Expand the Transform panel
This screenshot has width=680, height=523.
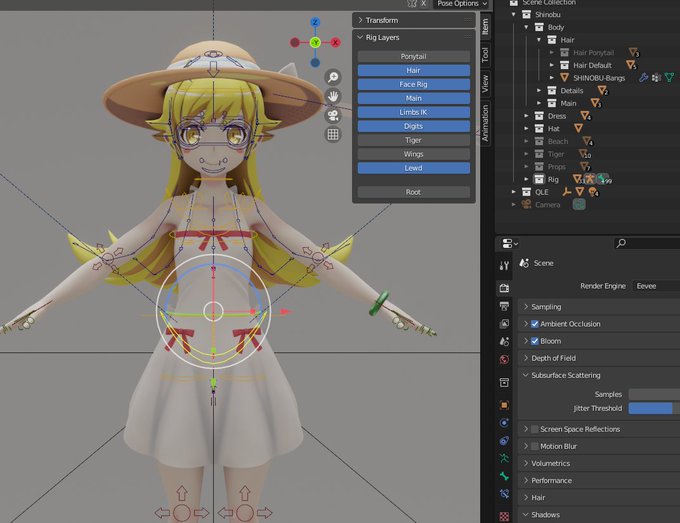tap(360, 20)
